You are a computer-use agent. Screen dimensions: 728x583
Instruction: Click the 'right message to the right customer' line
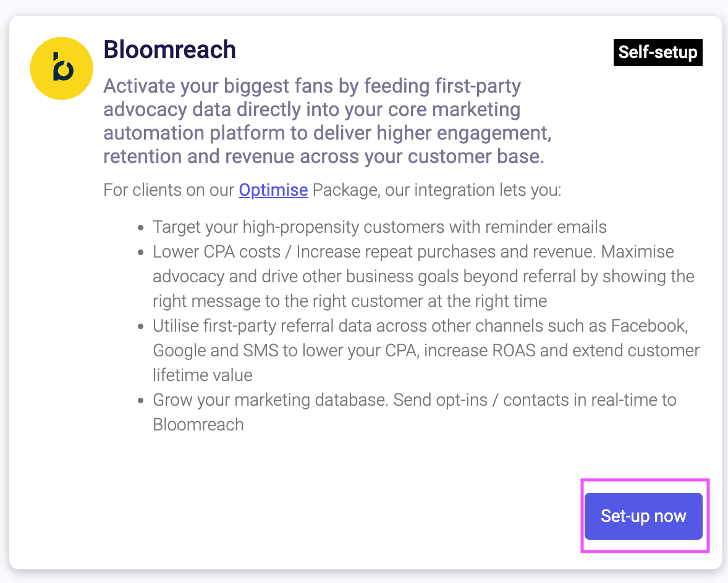pos(350,301)
